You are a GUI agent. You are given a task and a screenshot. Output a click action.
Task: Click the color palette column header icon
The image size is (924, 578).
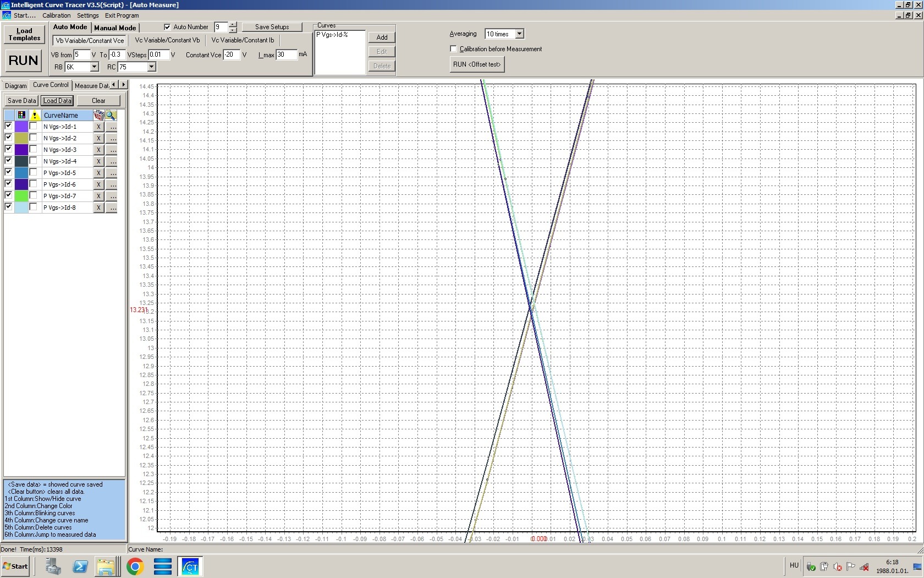(21, 115)
